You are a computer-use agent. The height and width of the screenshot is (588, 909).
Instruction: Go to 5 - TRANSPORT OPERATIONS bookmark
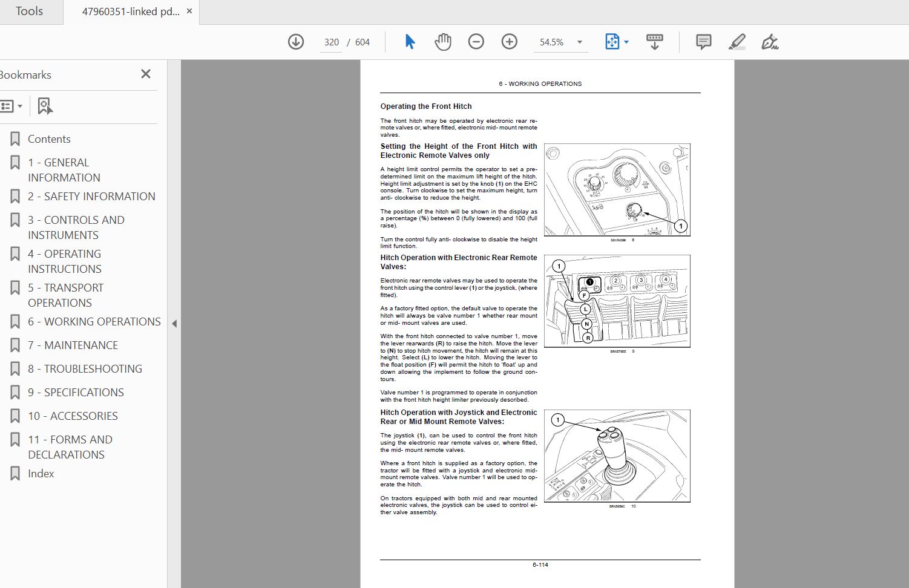[65, 295]
